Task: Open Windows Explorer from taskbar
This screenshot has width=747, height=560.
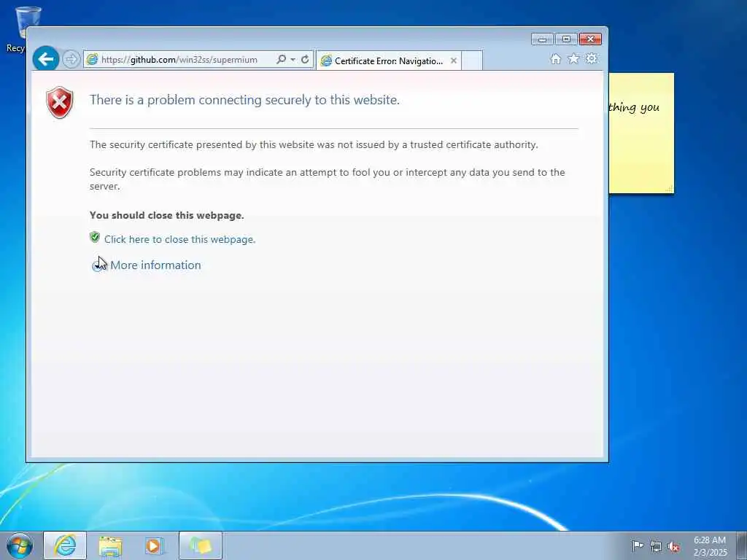Action: click(111, 545)
